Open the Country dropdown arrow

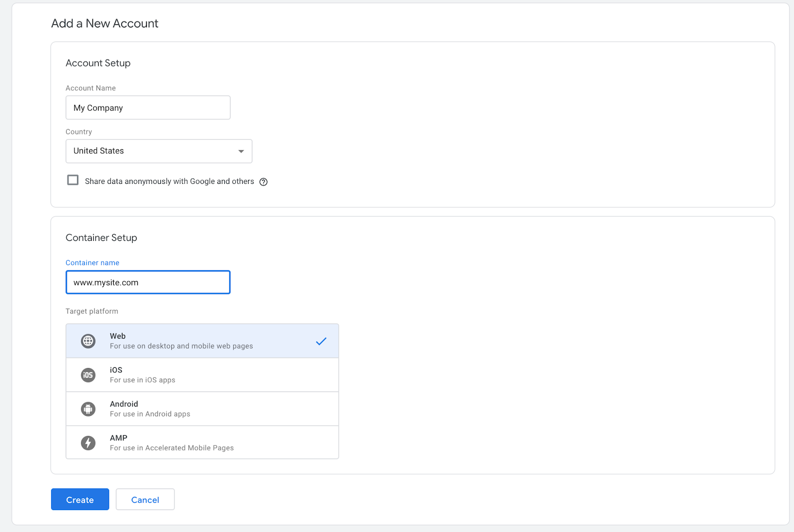pos(241,151)
